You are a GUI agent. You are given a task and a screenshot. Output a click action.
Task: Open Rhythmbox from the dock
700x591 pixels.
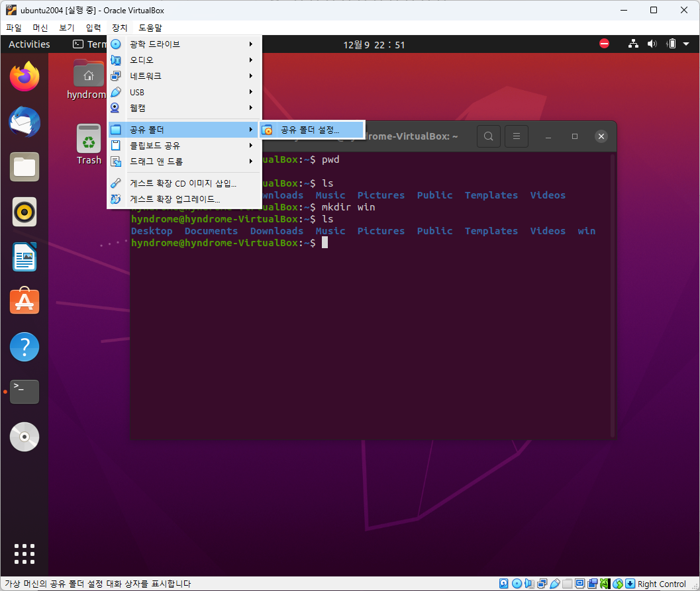click(25, 212)
